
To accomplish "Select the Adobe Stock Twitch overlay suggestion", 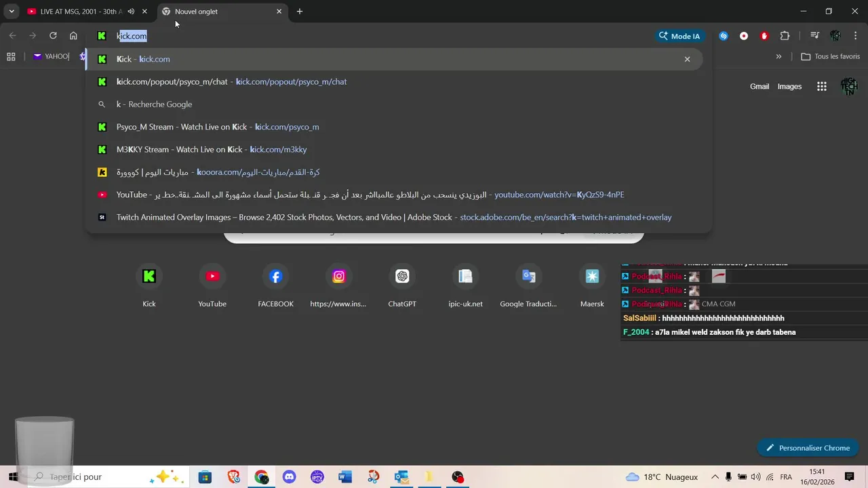I will [x=393, y=218].
